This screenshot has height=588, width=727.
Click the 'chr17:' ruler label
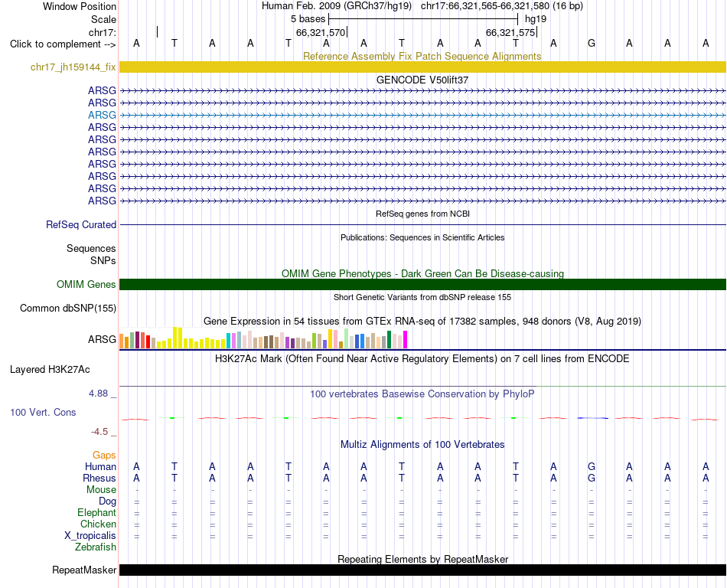102,32
